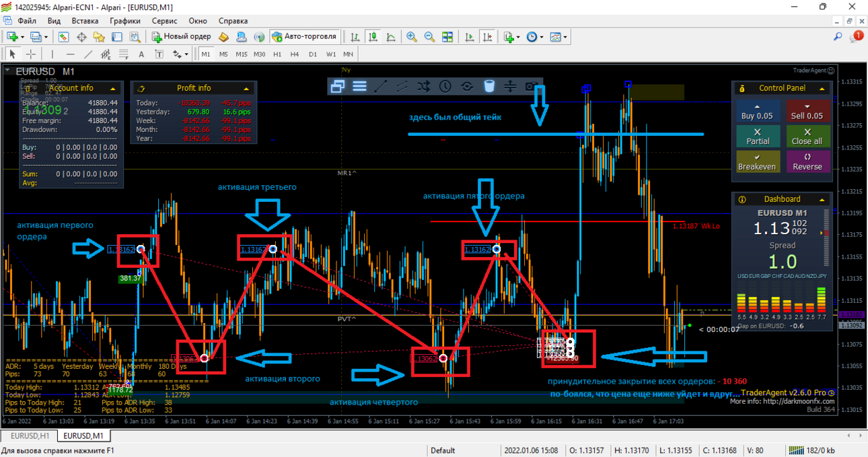Select the horizontal line drawing tool
868x457 pixels.
click(x=71, y=55)
